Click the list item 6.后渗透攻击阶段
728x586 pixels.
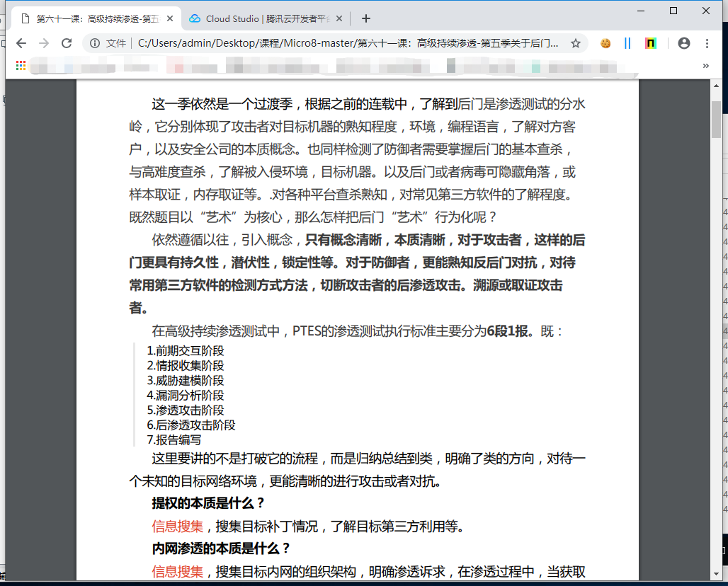pos(190,425)
